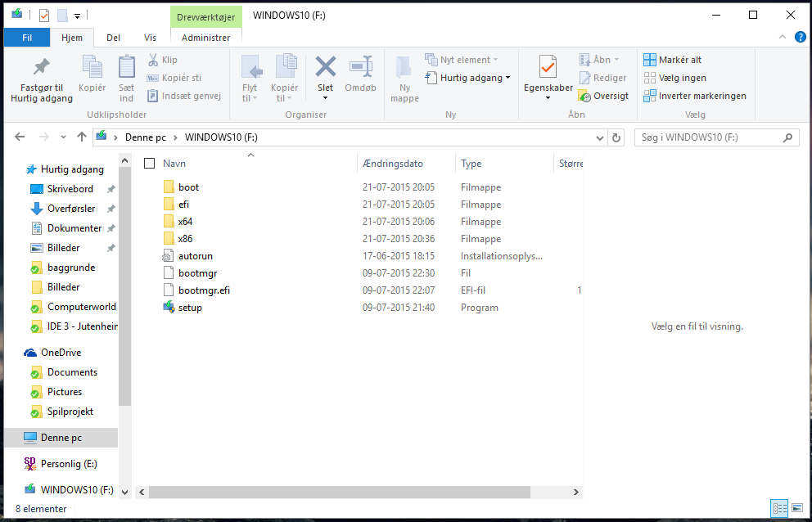
Task: Open the Vis ribbon tab
Action: click(150, 38)
